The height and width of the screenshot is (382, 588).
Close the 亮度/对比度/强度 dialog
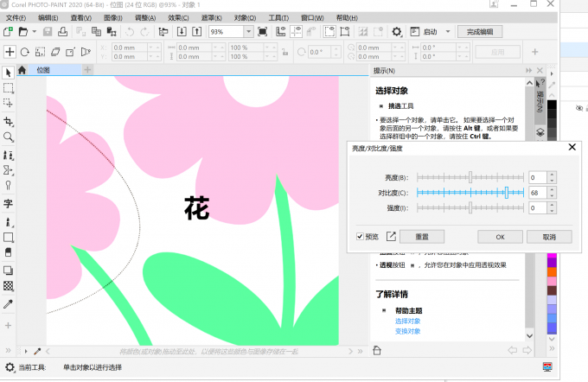(572, 147)
